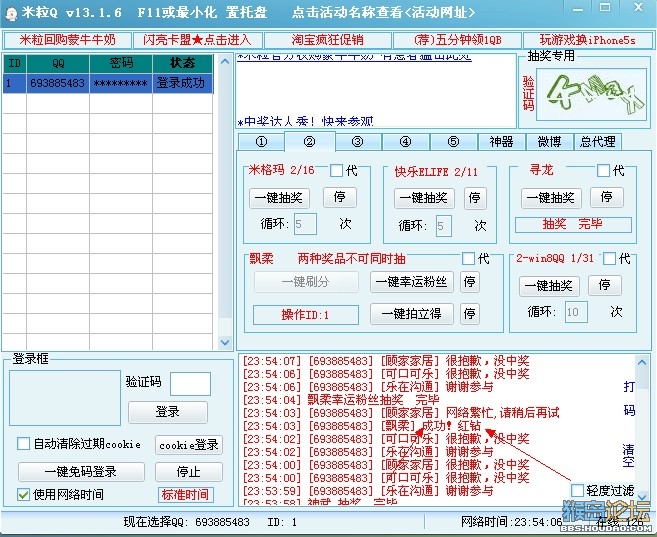Image resolution: width=657 pixels, height=537 pixels.
Task: Open the (荐)五分钟领1QB banner link
Action: tap(457, 40)
